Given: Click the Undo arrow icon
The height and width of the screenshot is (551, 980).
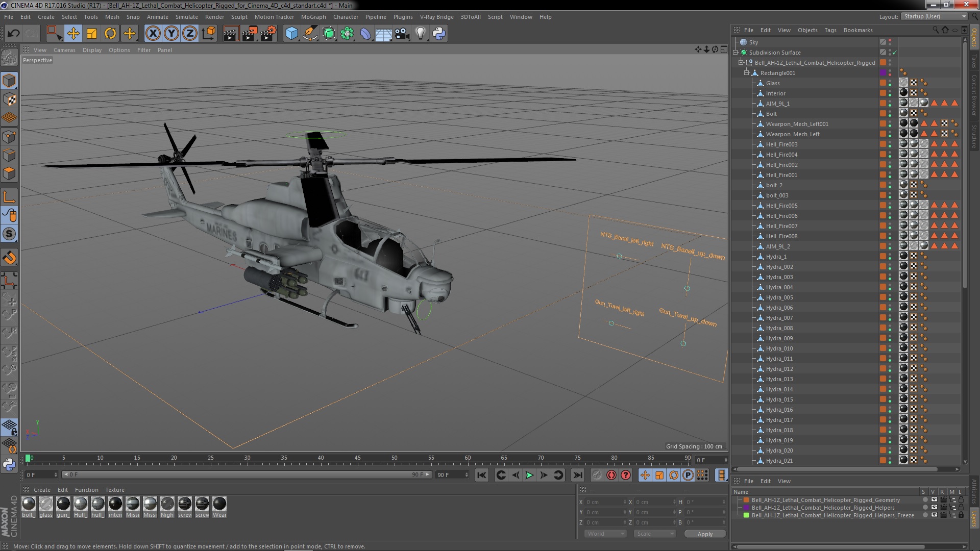Looking at the screenshot, I should pos(13,34).
